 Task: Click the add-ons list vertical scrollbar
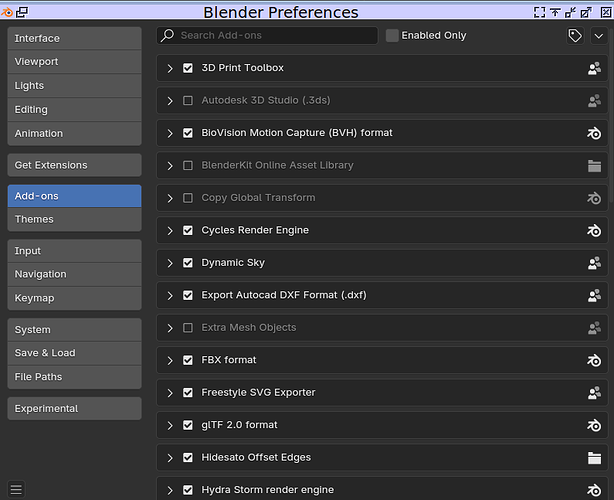tap(612, 117)
